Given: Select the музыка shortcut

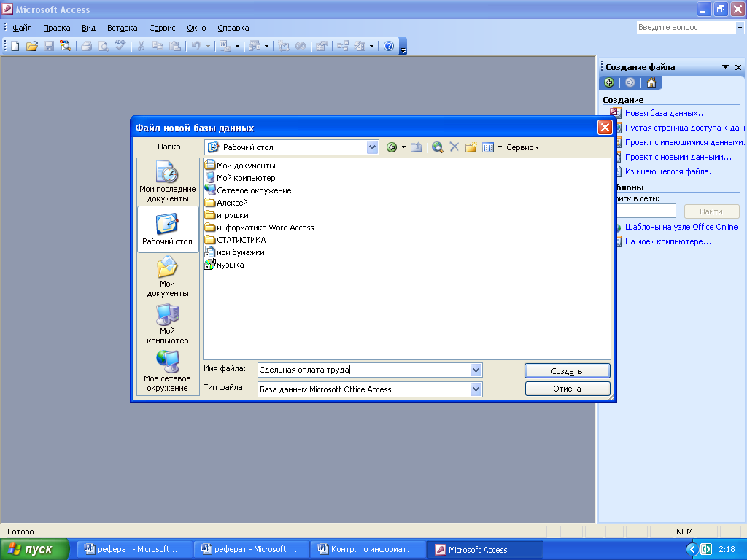Looking at the screenshot, I should click(225, 265).
